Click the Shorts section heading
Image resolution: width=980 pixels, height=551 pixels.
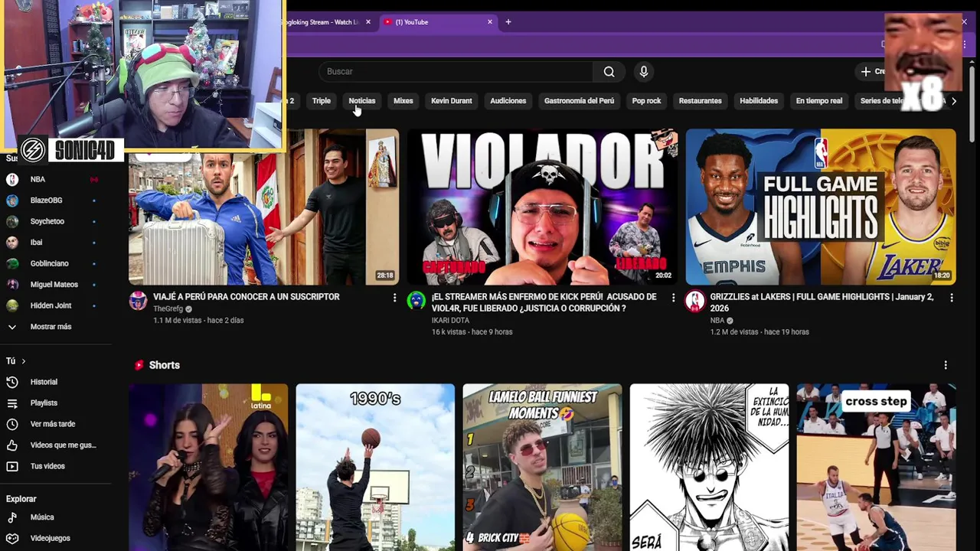[x=165, y=365]
